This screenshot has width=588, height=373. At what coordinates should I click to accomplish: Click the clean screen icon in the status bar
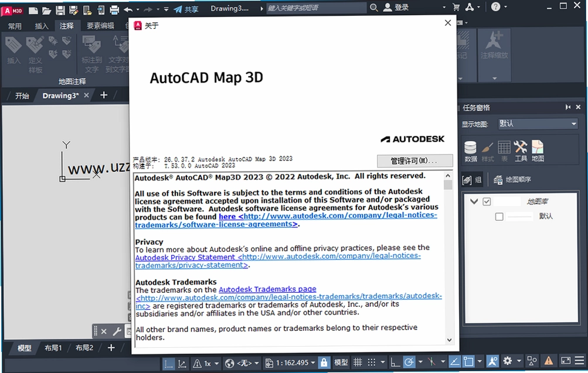[x=566, y=361]
